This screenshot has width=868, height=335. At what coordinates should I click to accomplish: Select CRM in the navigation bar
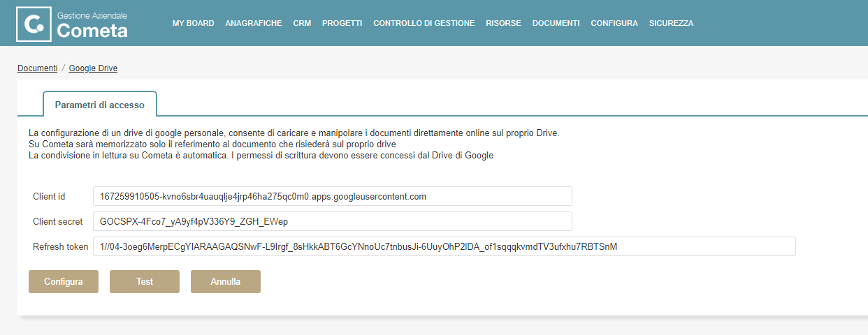[x=302, y=23]
